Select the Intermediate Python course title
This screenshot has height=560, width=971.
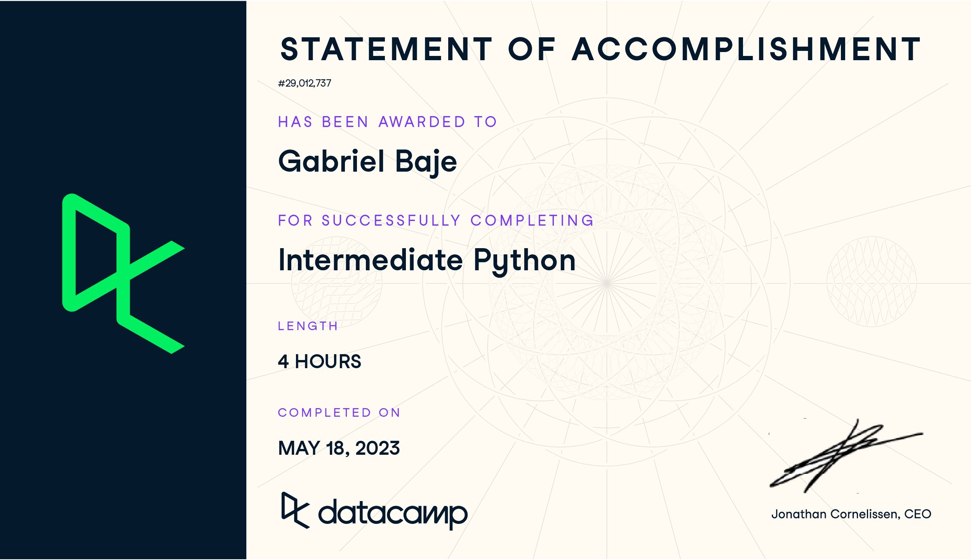click(426, 261)
